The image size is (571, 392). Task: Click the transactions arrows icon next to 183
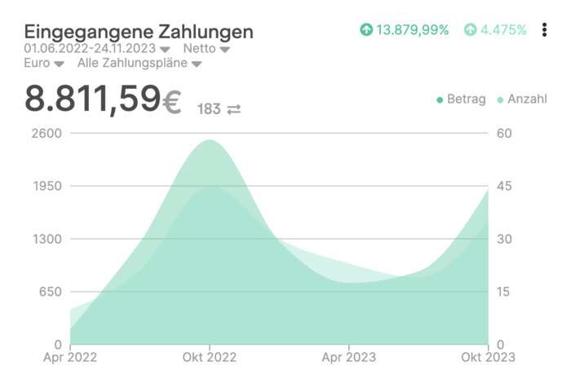tap(233, 108)
